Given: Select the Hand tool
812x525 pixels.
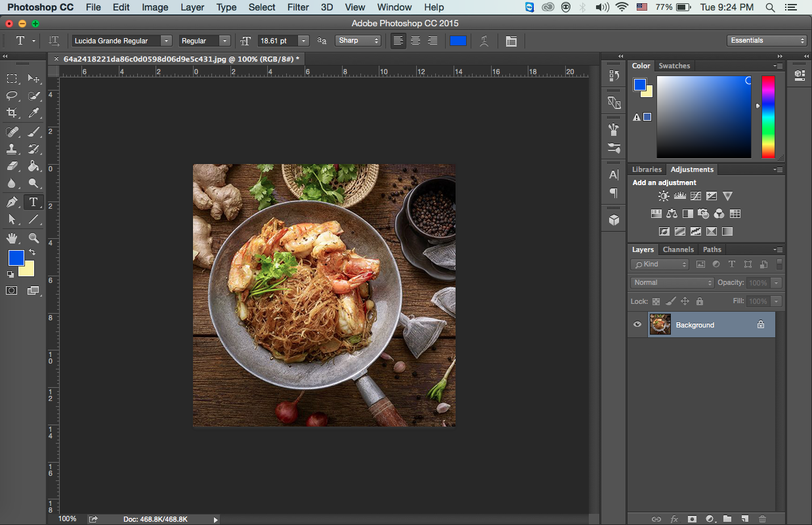Looking at the screenshot, I should [12, 238].
